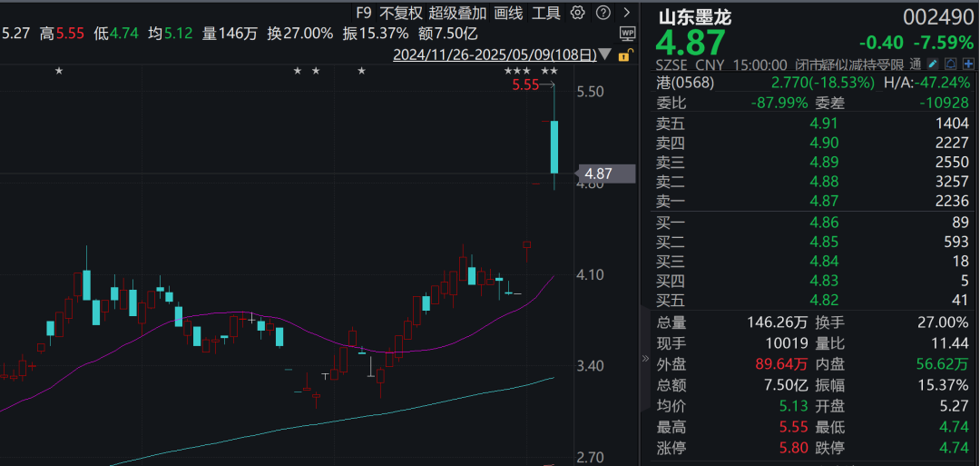Select the 买四 bid row at 4.83
The width and height of the screenshot is (980, 466).
(812, 281)
